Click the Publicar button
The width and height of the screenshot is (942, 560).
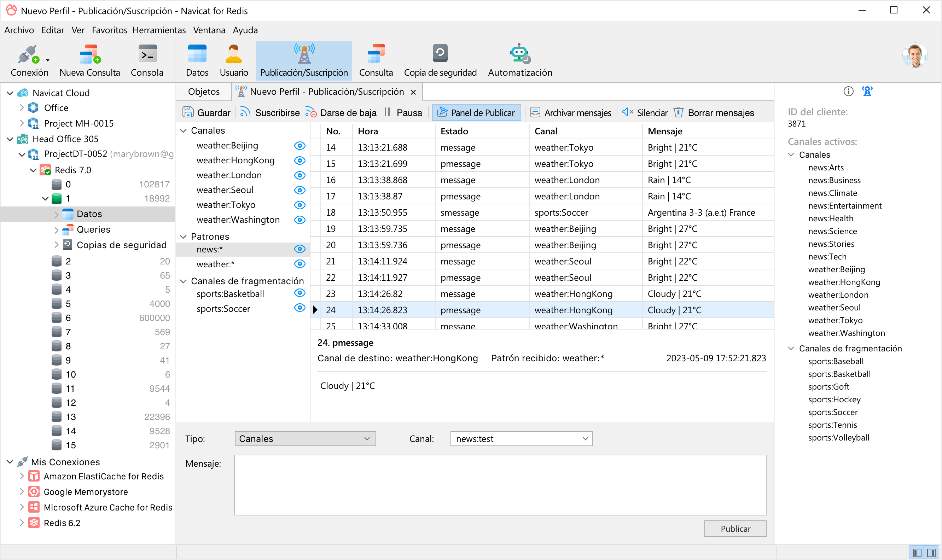click(x=735, y=528)
